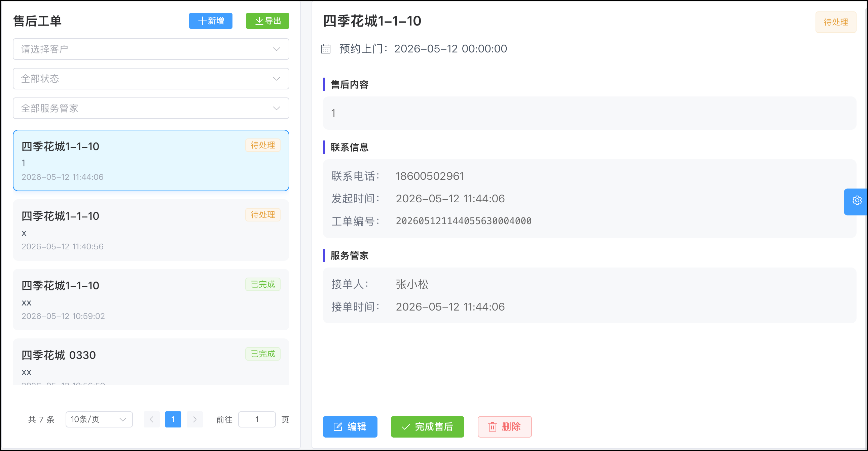The width and height of the screenshot is (868, 451).
Task: Click the handler name 张小松
Action: 412,284
